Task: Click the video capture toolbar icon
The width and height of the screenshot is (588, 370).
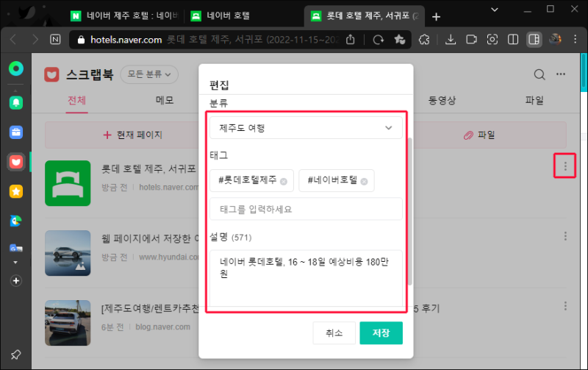Action: click(471, 40)
